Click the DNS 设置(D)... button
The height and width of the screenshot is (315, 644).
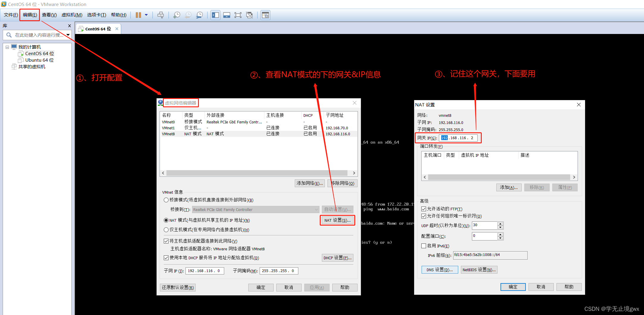(x=440, y=270)
